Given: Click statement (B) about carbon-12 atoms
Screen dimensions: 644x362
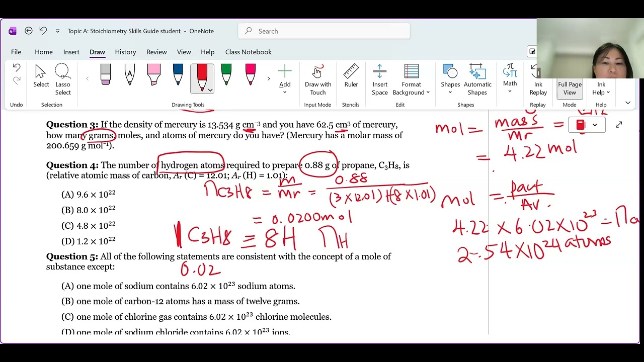Looking at the screenshot, I should point(180,302).
